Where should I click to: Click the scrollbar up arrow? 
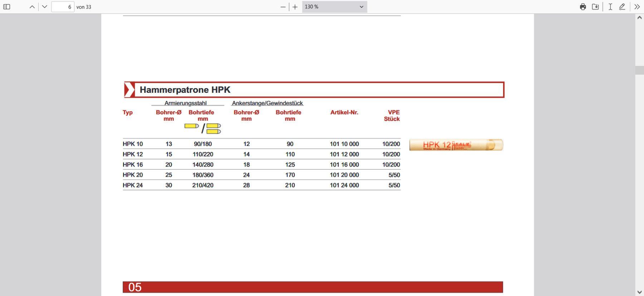(639, 18)
